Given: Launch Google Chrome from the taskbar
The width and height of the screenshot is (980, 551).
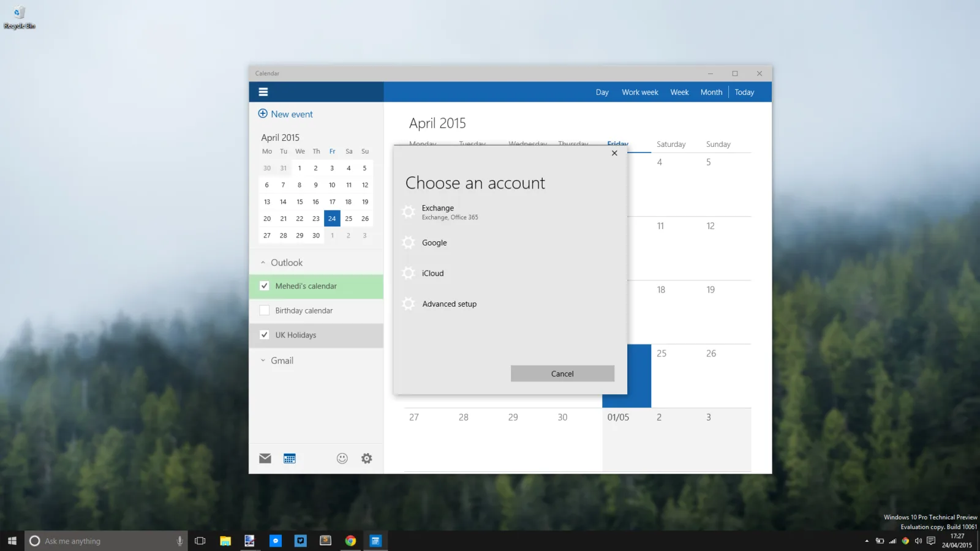Looking at the screenshot, I should pyautogui.click(x=350, y=541).
